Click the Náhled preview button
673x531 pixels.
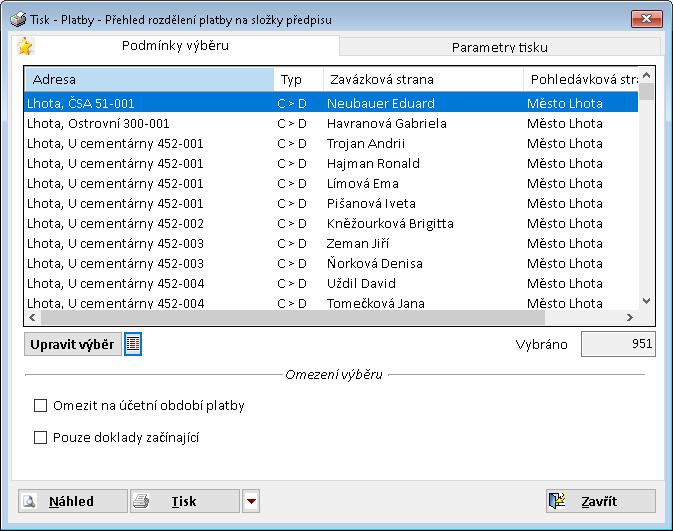tap(73, 502)
